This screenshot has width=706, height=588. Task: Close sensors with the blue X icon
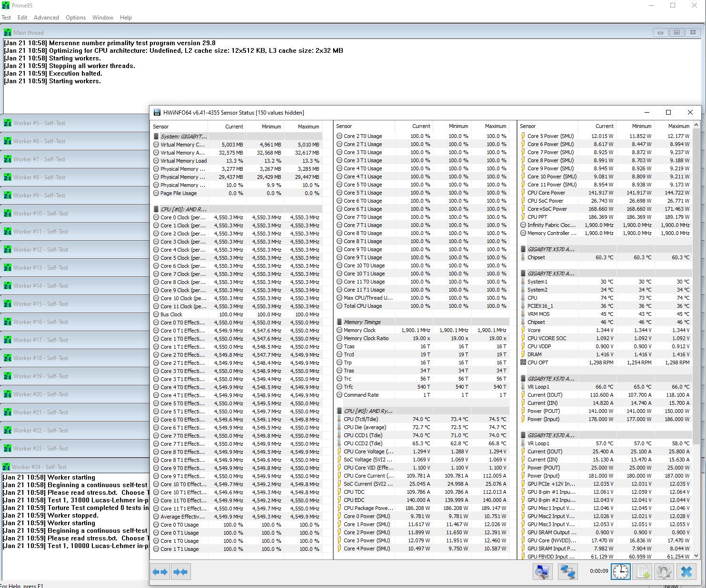[x=686, y=571]
